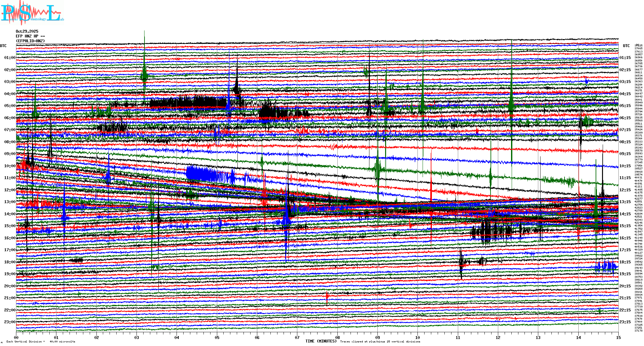This screenshot has width=644, height=346.
Task: Click the 18:15 label on right axis
Action: (625, 262)
